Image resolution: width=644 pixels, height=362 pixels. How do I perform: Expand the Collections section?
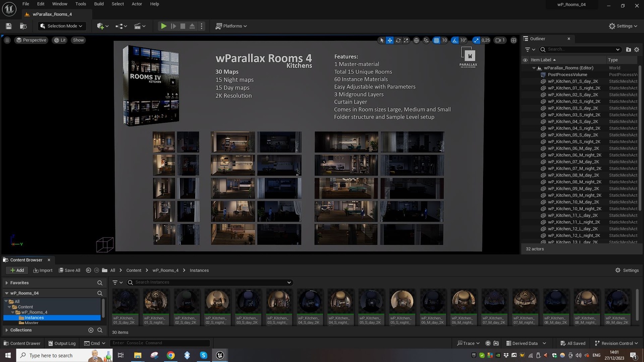click(7, 330)
